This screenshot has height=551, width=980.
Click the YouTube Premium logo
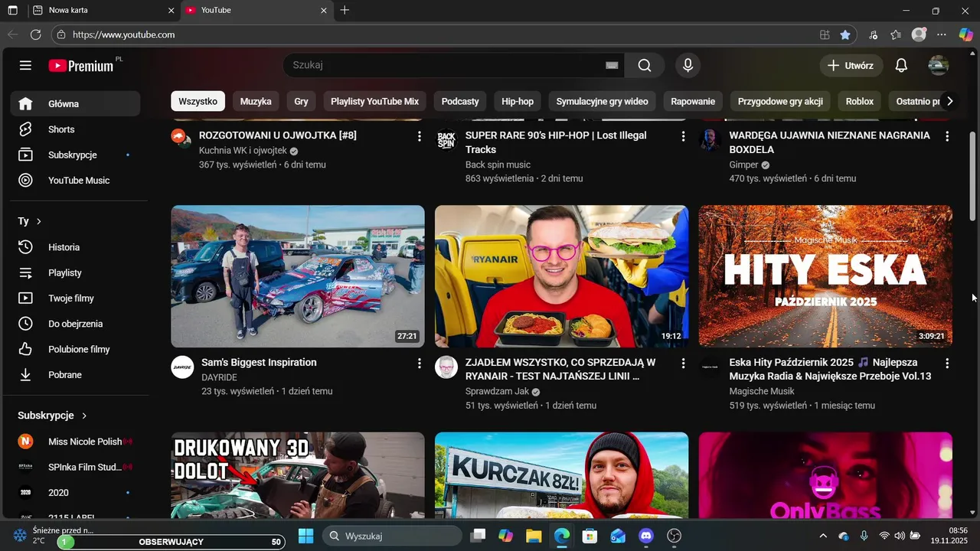(81, 66)
